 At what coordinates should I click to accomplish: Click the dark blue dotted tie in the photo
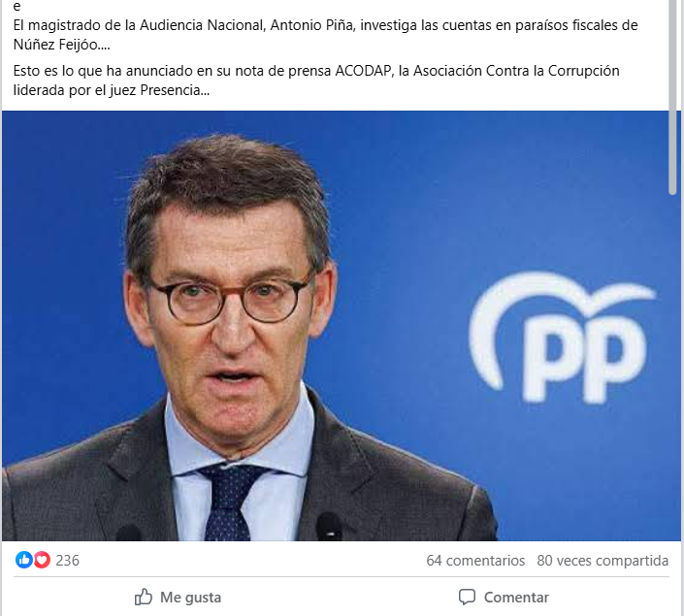228,503
